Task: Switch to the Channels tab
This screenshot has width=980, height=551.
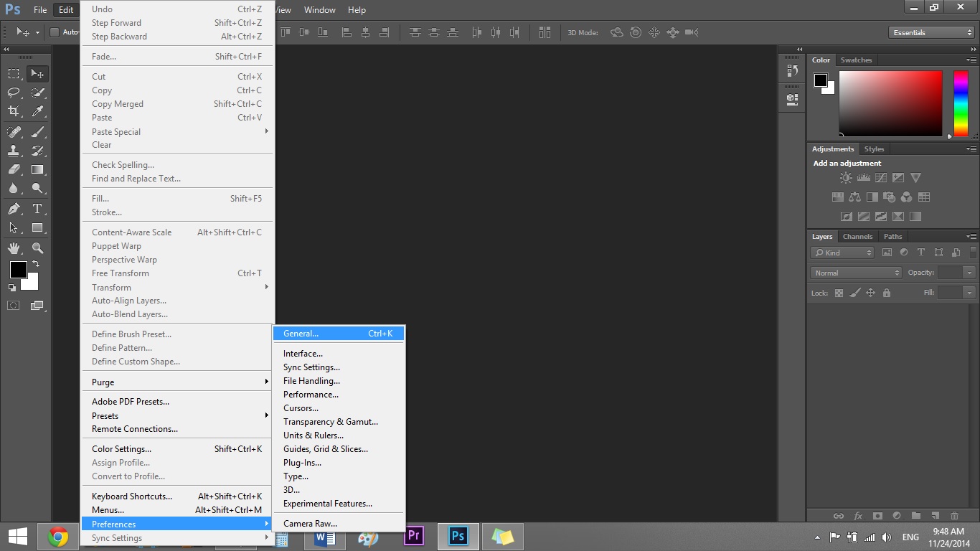Action: (x=857, y=237)
